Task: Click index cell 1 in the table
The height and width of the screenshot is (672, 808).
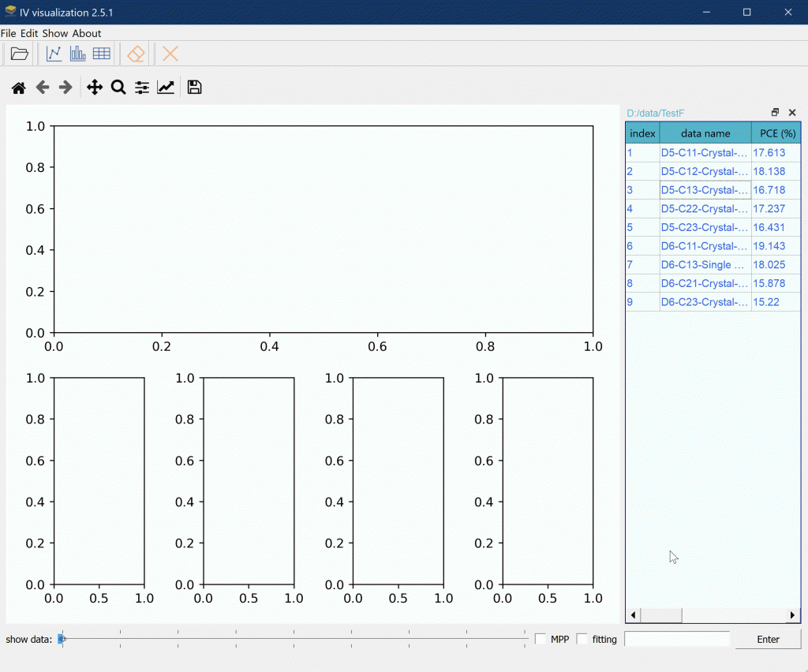Action: click(x=642, y=153)
